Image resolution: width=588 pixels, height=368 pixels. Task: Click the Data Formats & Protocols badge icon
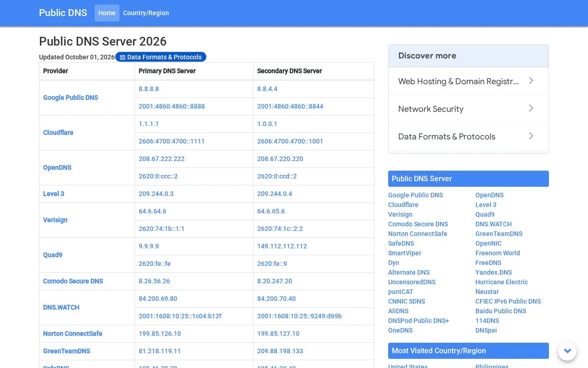point(123,57)
